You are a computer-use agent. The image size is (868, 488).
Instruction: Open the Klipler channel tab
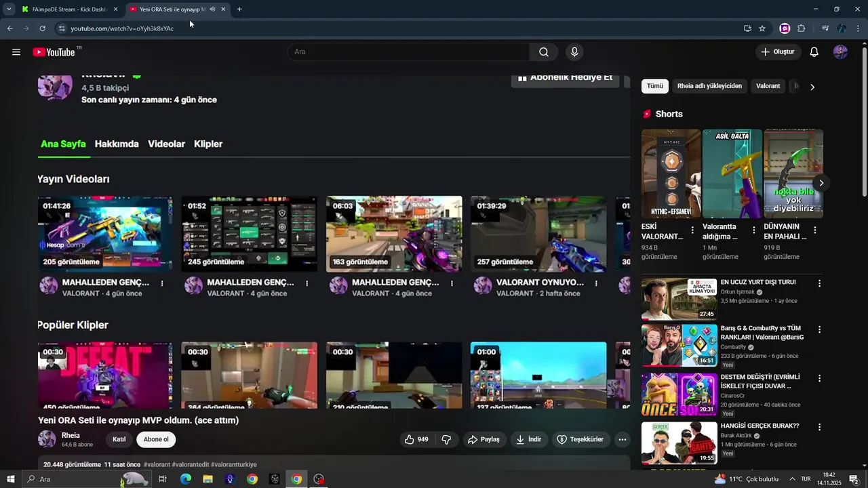[208, 144]
